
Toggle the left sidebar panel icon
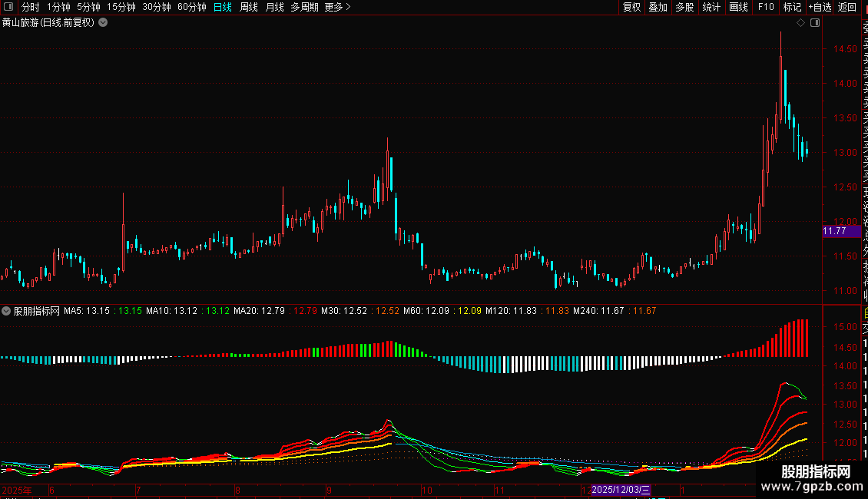point(9,8)
